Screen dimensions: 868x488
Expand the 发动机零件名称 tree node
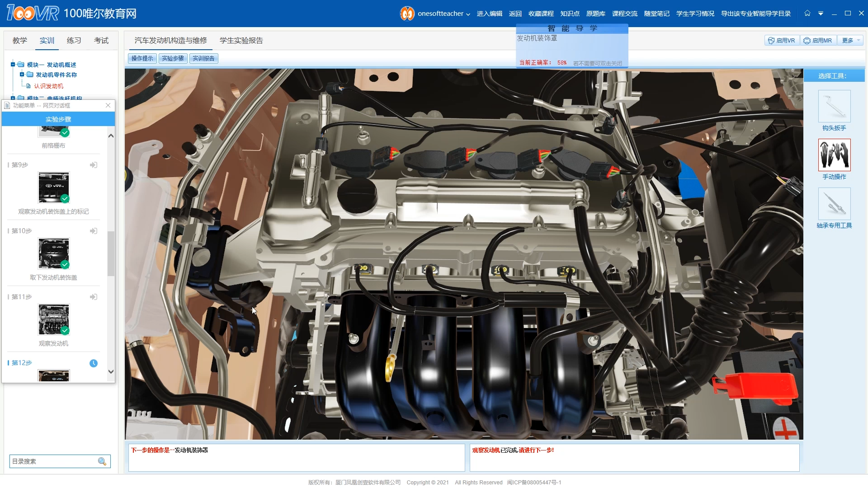tap(22, 75)
